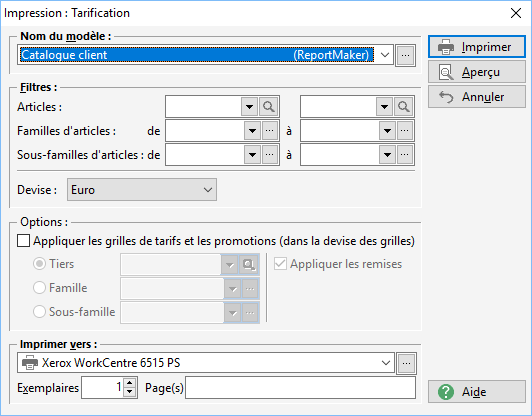Expand the Catalogue client model dropdown
Screen dimensions: 532x416
385,55
